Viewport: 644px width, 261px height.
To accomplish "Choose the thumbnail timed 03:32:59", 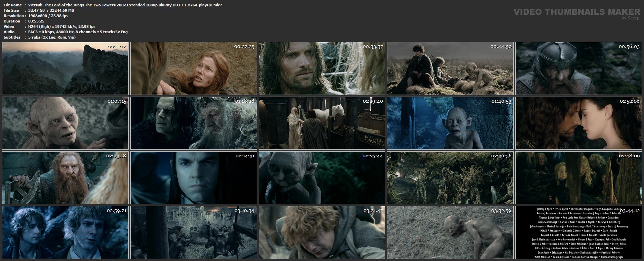I will click(450, 232).
